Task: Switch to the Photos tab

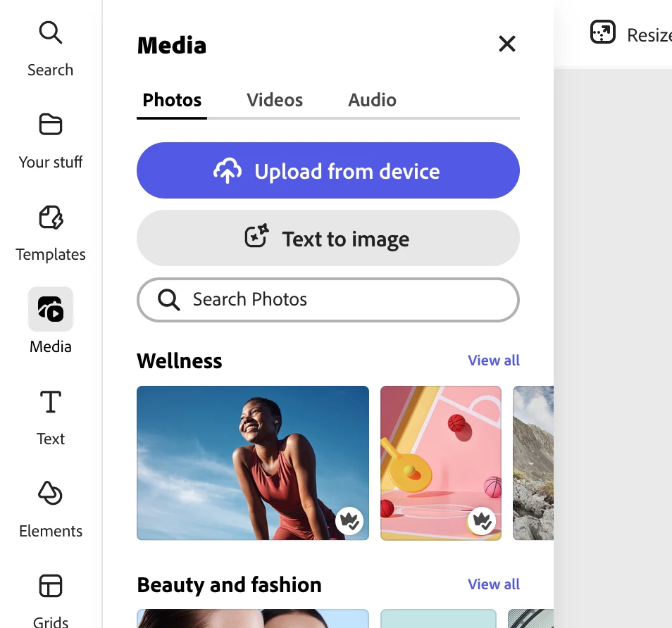Action: [172, 100]
